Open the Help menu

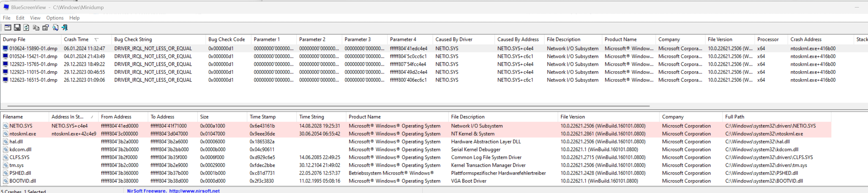[75, 18]
